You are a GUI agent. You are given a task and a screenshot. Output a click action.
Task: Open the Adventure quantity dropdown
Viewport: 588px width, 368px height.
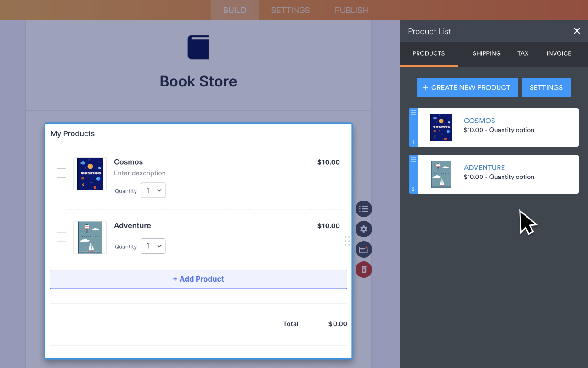[153, 246]
